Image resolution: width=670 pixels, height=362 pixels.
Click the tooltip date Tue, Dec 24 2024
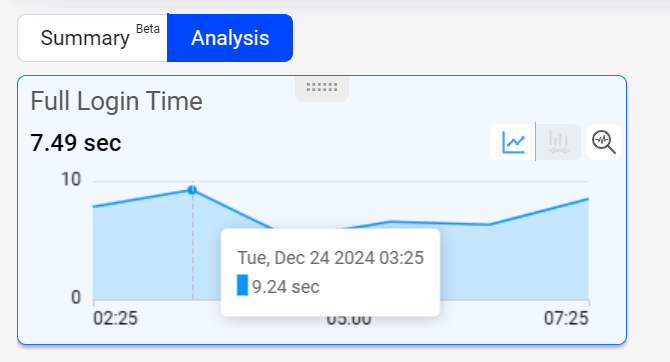click(x=306, y=258)
